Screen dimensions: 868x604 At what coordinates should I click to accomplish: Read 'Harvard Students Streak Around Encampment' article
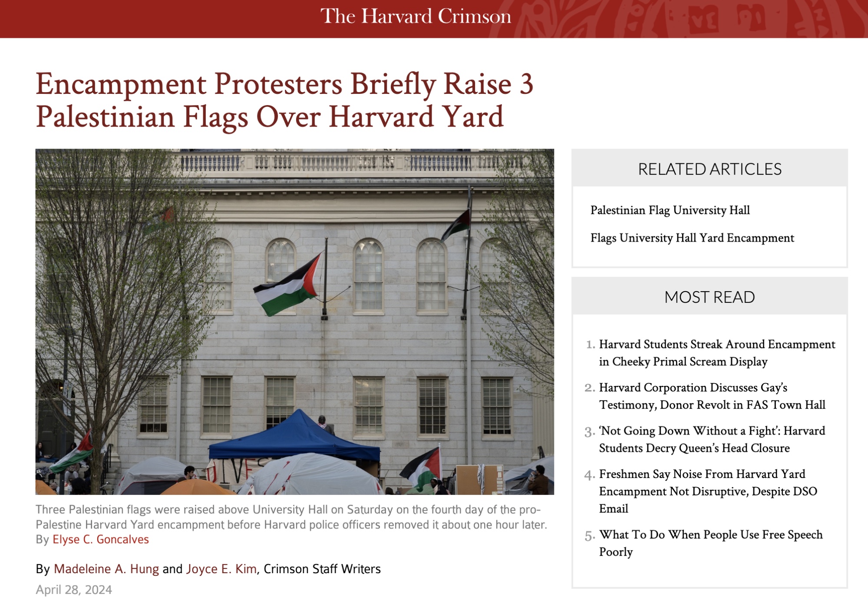[716, 353]
